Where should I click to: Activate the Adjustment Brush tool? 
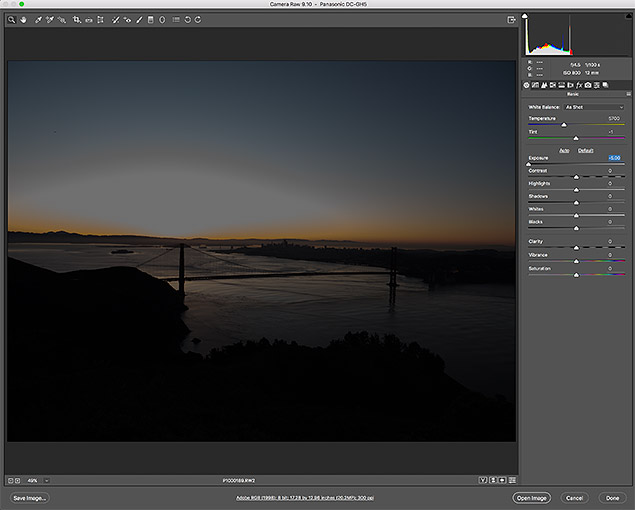pyautogui.click(x=138, y=20)
